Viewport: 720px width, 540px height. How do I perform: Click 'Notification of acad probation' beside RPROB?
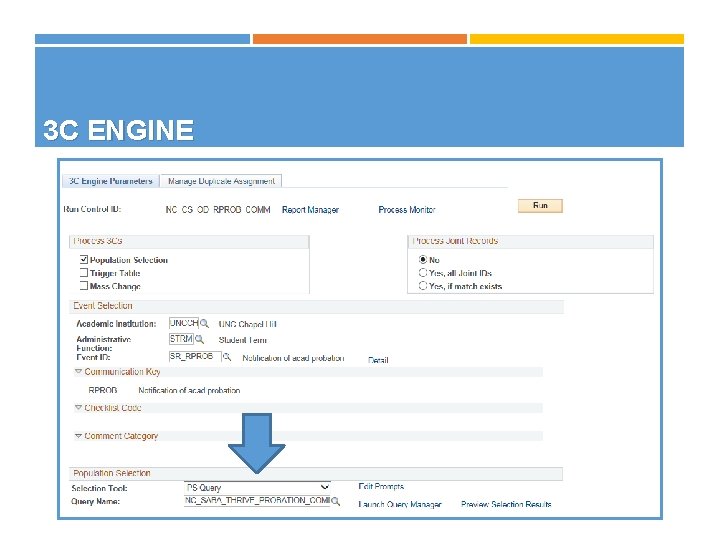tap(189, 390)
